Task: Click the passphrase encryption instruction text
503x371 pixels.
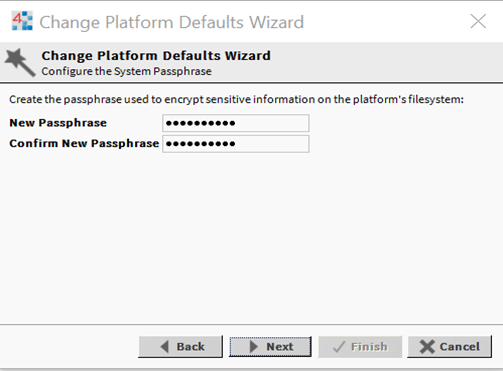Action: tap(236, 99)
